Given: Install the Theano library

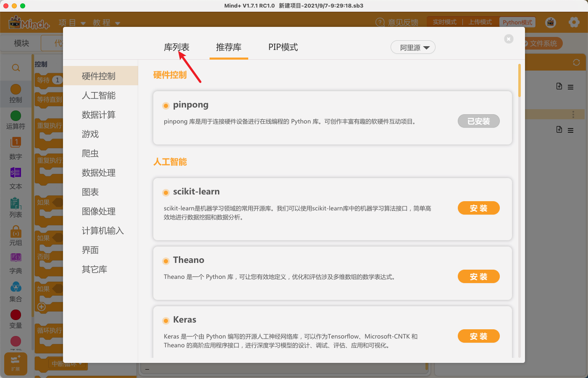Looking at the screenshot, I should coord(479,276).
